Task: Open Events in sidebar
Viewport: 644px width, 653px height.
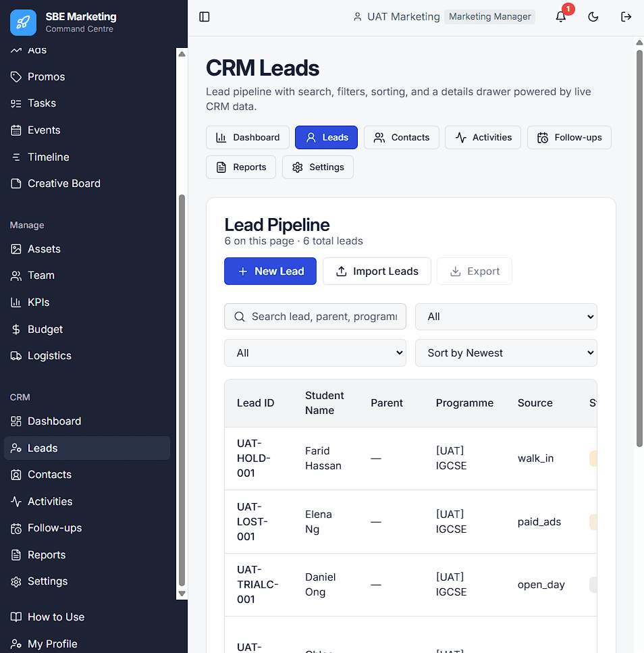Action: pyautogui.click(x=86, y=130)
